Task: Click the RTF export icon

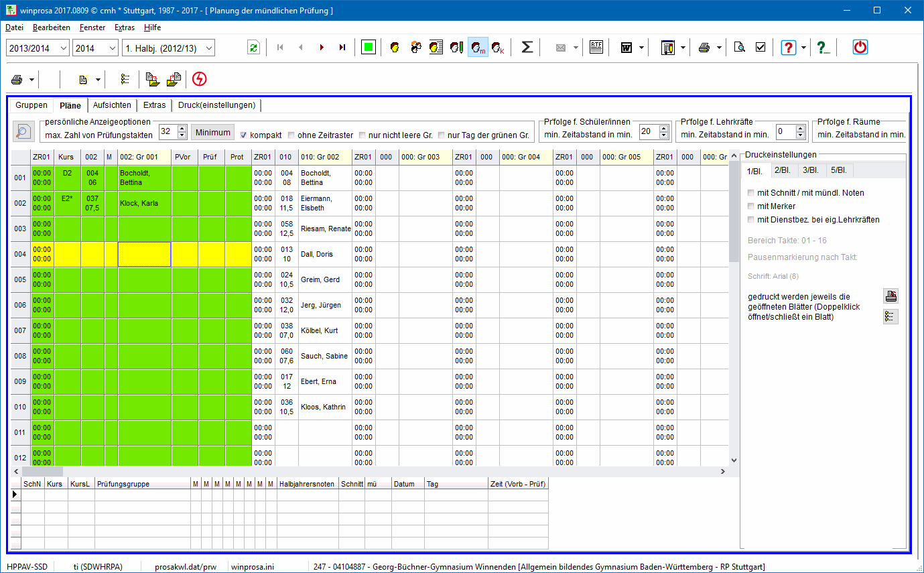Action: pyautogui.click(x=596, y=48)
